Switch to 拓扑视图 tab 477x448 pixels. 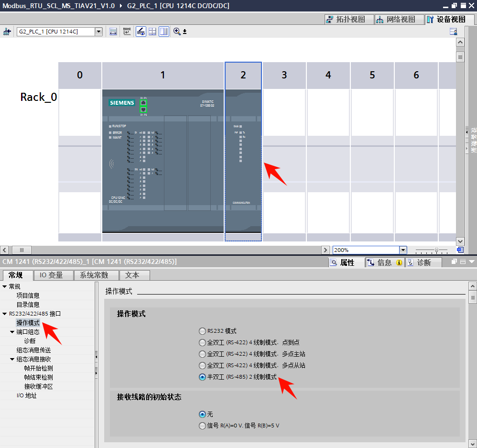coord(349,19)
